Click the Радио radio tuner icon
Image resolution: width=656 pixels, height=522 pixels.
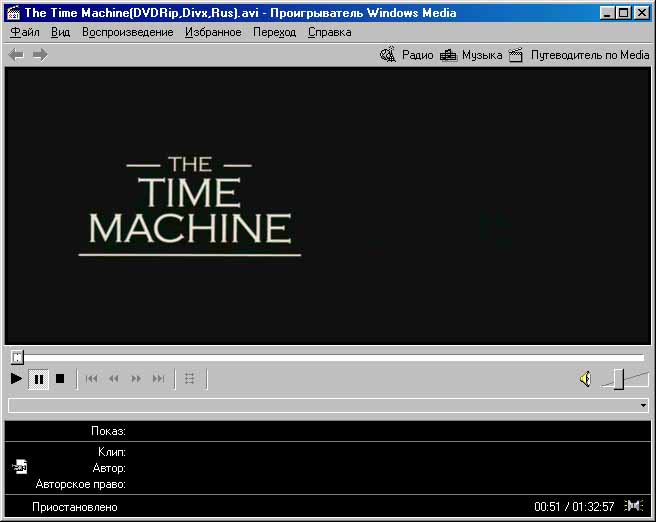coord(388,54)
